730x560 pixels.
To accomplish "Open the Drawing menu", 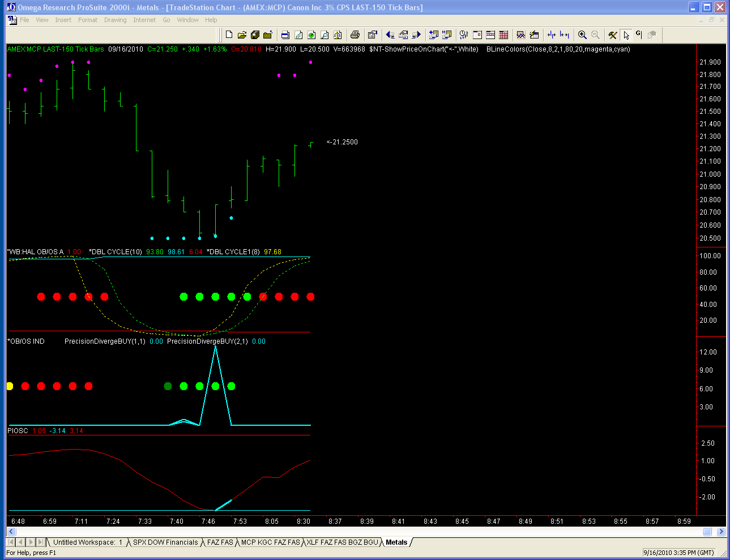I will tap(115, 20).
